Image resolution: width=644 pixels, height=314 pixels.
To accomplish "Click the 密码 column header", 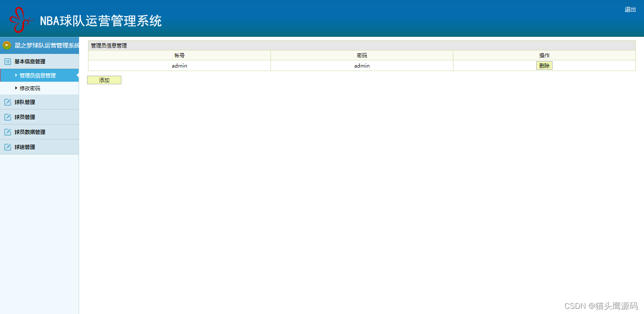I will tap(362, 56).
